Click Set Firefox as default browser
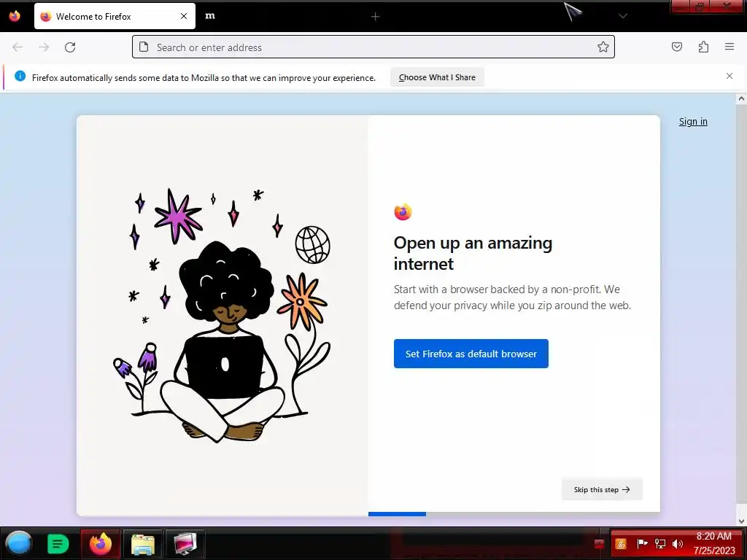This screenshot has height=560, width=747. (x=471, y=354)
